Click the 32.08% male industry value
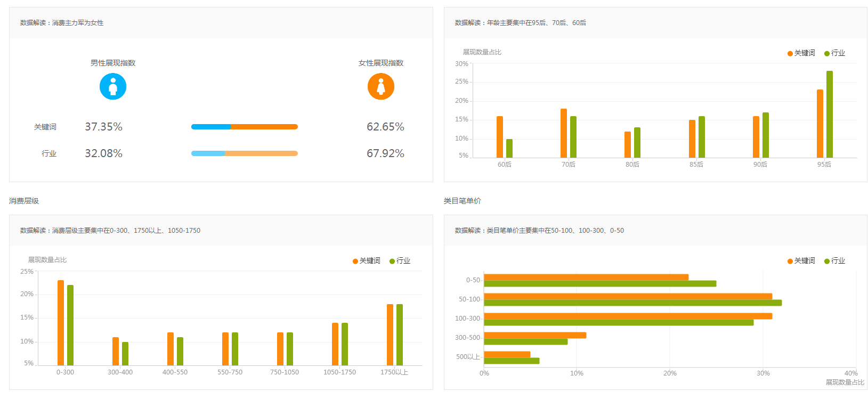Image resolution: width=868 pixels, height=400 pixels. [104, 153]
